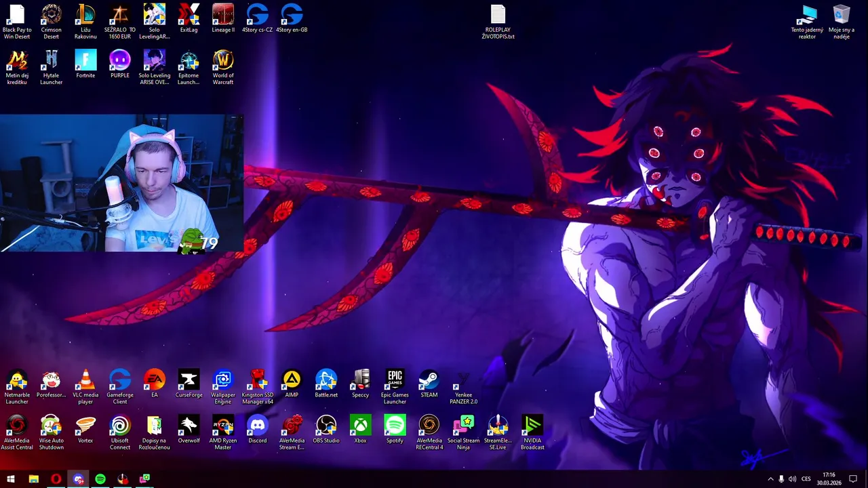Open the volume control in the system tray
868x488 pixels.
click(x=792, y=479)
